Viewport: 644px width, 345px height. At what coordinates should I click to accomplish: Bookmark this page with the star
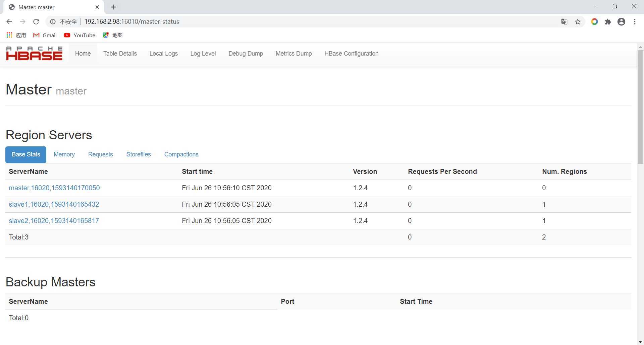pyautogui.click(x=578, y=21)
